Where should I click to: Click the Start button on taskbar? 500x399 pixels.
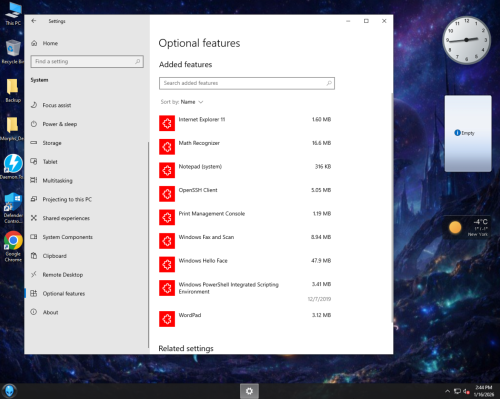(9, 391)
